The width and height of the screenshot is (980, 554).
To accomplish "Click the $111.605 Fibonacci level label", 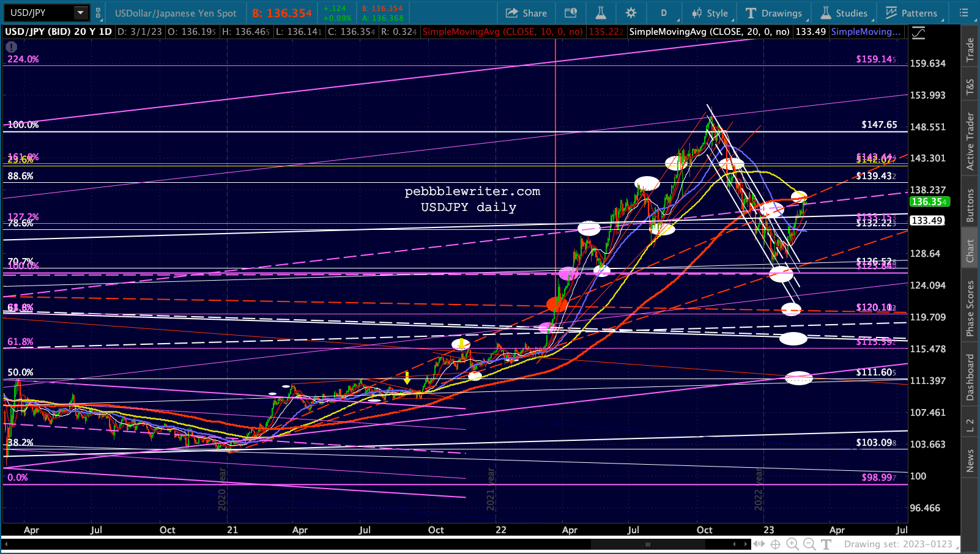I will tap(876, 372).
